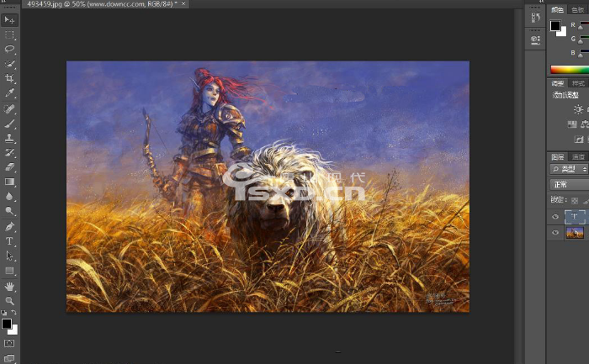
Task: Select the Crop tool
Action: tap(9, 78)
